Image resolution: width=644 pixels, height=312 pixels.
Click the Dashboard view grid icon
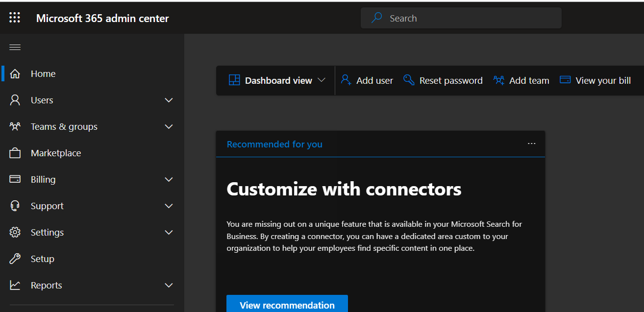click(x=234, y=80)
